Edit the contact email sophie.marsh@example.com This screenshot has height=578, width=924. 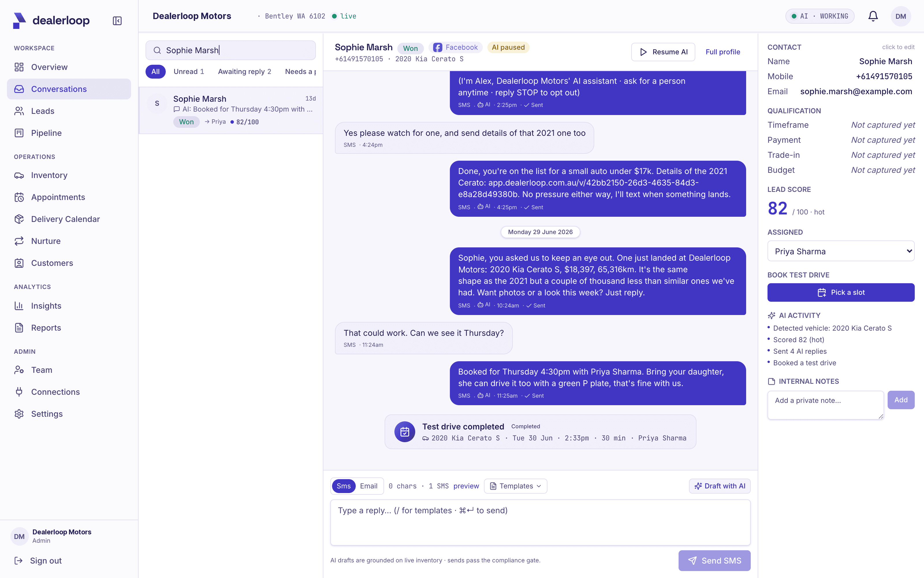856,92
